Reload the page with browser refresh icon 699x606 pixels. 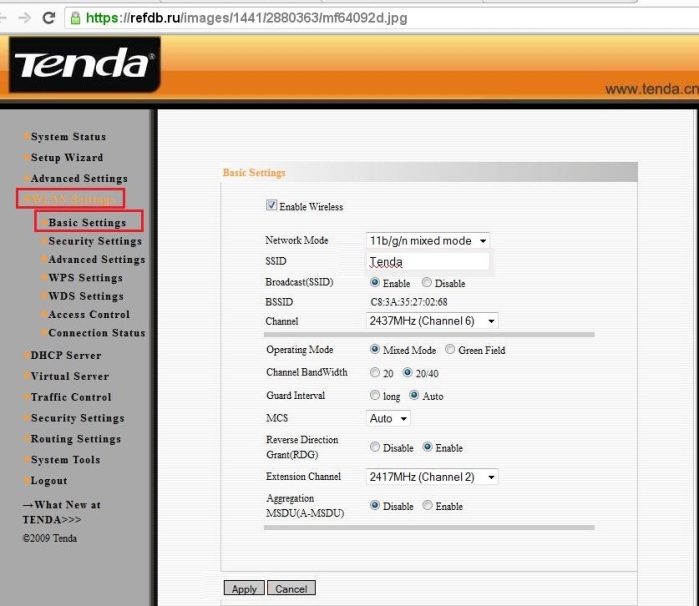point(48,18)
